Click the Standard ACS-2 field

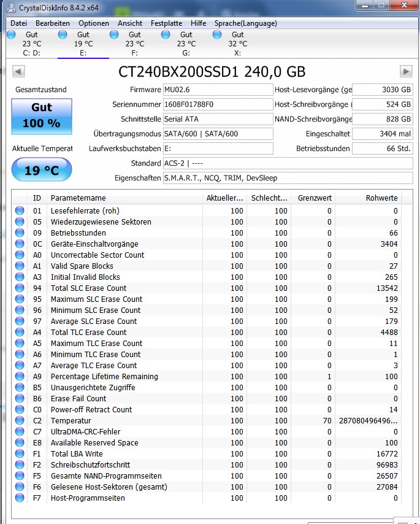tap(288, 163)
